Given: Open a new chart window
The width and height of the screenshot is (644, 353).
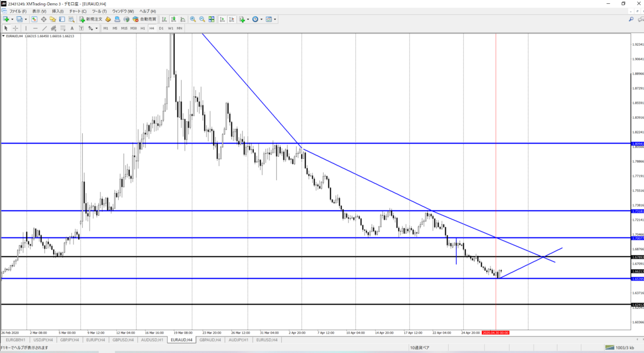Looking at the screenshot, I should coord(5,19).
